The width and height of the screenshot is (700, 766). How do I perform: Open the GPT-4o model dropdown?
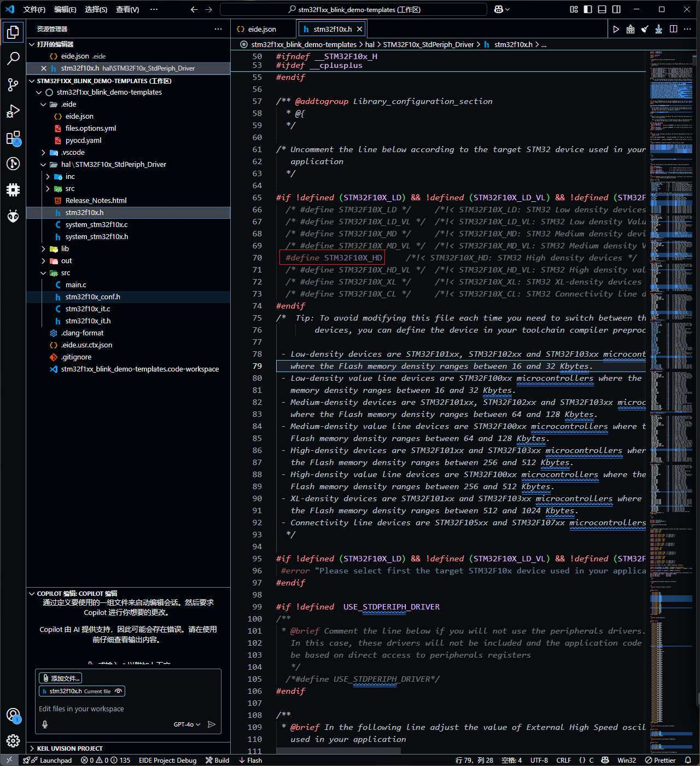pos(187,724)
